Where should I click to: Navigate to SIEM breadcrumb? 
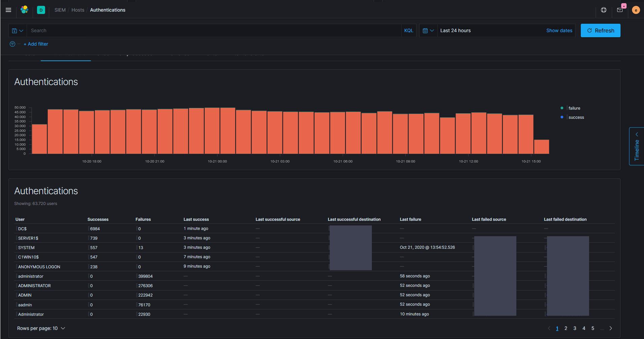60,10
